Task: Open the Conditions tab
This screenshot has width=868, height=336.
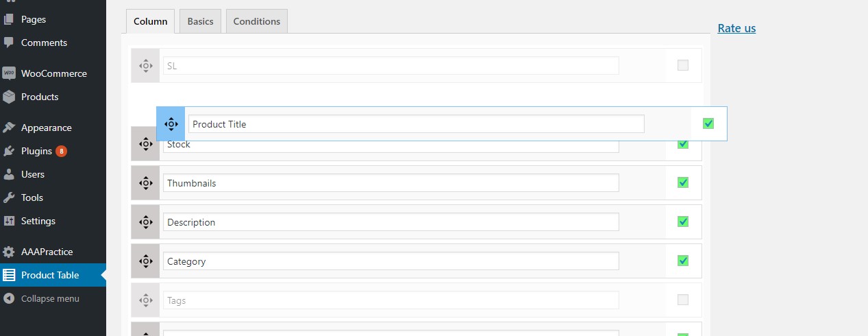Action: pos(256,21)
